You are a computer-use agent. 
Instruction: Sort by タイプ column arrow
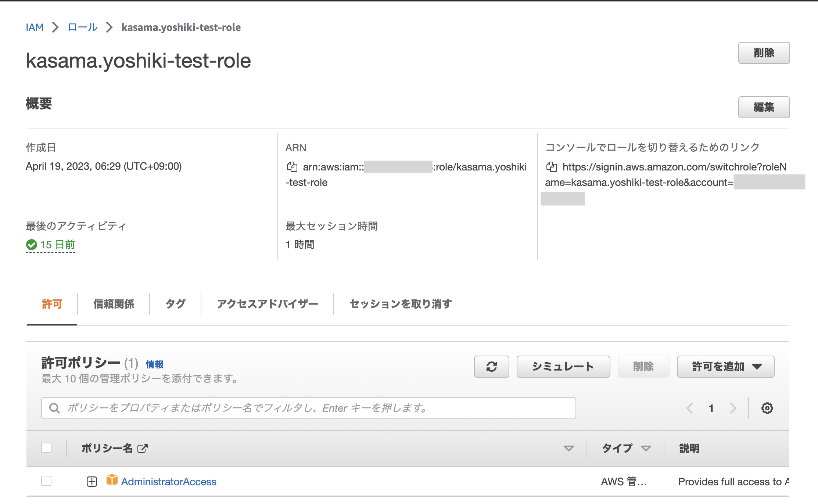pyautogui.click(x=646, y=449)
